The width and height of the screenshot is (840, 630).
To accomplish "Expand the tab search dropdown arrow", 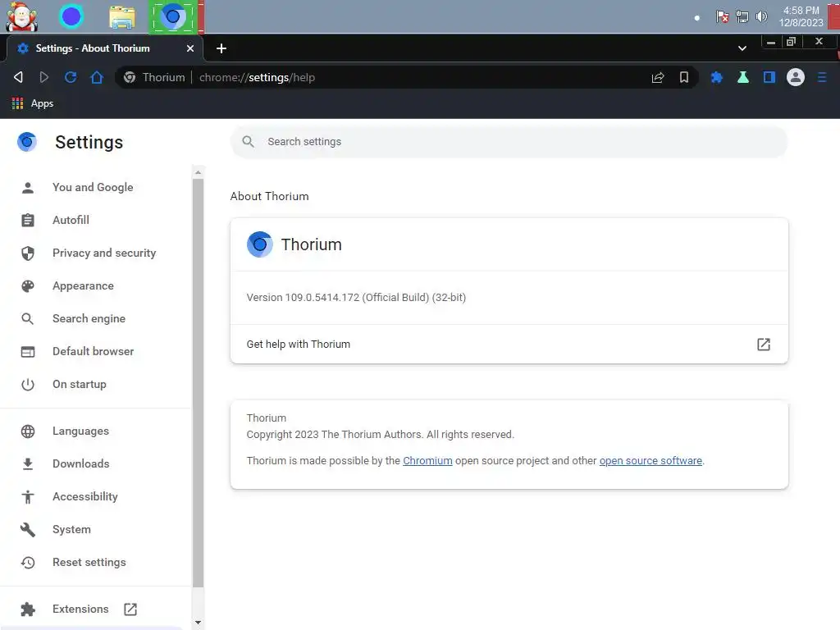I will coord(742,48).
